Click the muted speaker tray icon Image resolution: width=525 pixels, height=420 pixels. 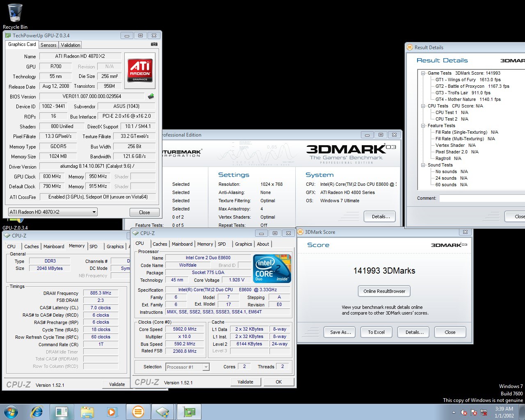tap(464, 412)
